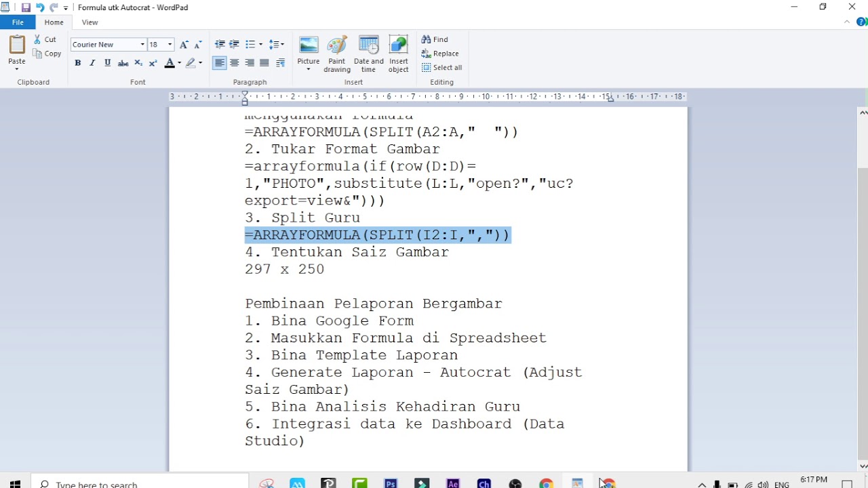Open Replace dialog
The image size is (868, 488).
click(x=440, y=54)
